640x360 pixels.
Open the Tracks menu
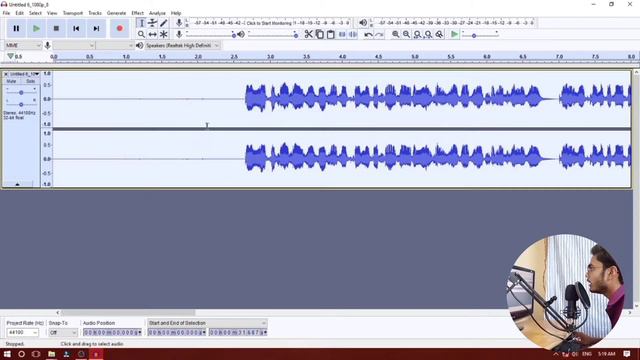point(95,13)
